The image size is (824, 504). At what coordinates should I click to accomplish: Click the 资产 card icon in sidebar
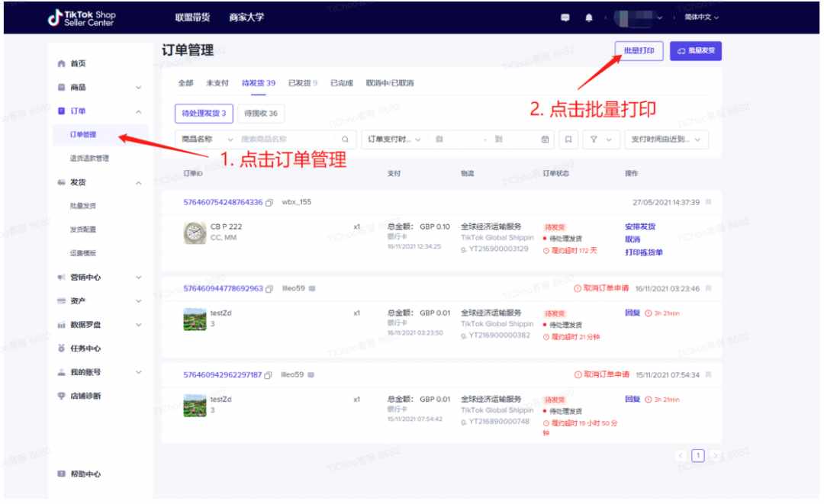pos(62,301)
